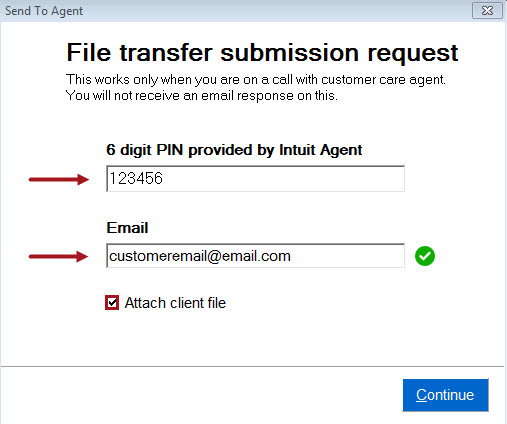Focus the 6 digit PIN input field
This screenshot has height=424, width=507.
click(255, 179)
